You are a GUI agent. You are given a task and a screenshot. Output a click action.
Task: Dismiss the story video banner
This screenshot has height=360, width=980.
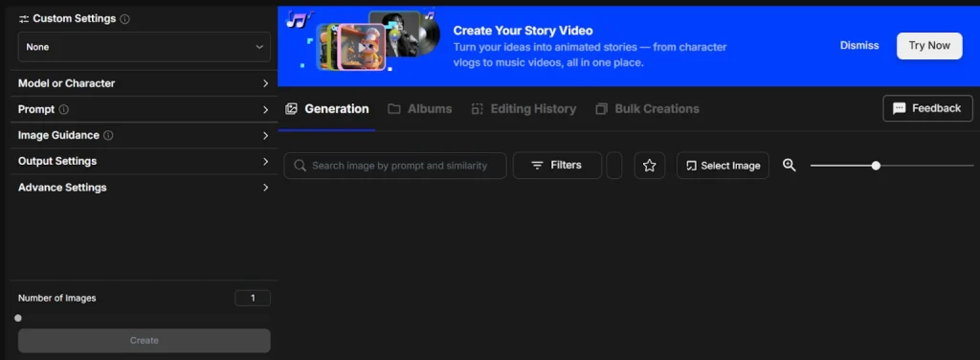[x=859, y=46]
